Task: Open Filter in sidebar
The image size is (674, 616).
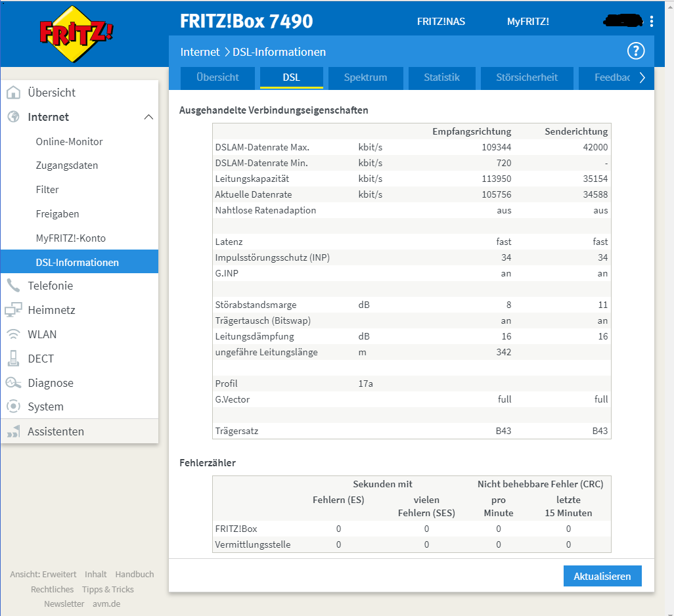Action: 47,189
